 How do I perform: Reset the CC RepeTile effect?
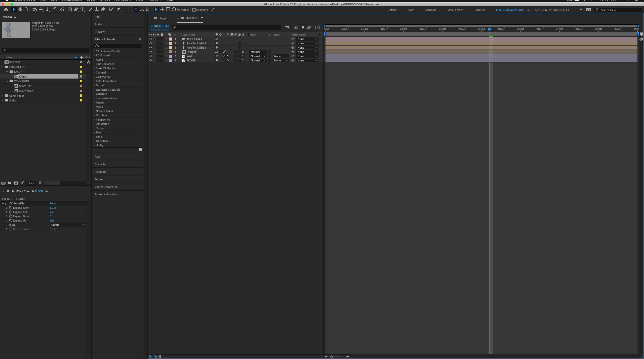click(53, 203)
